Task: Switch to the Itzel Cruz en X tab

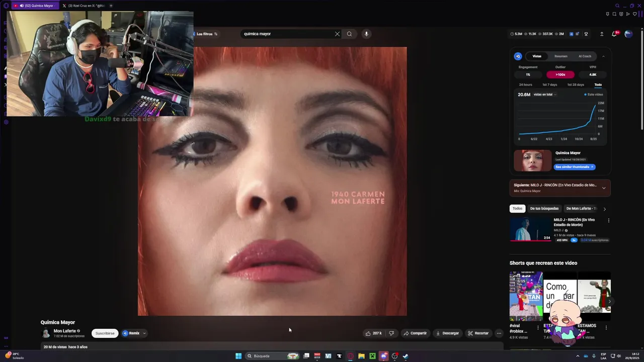Action: [x=84, y=6]
